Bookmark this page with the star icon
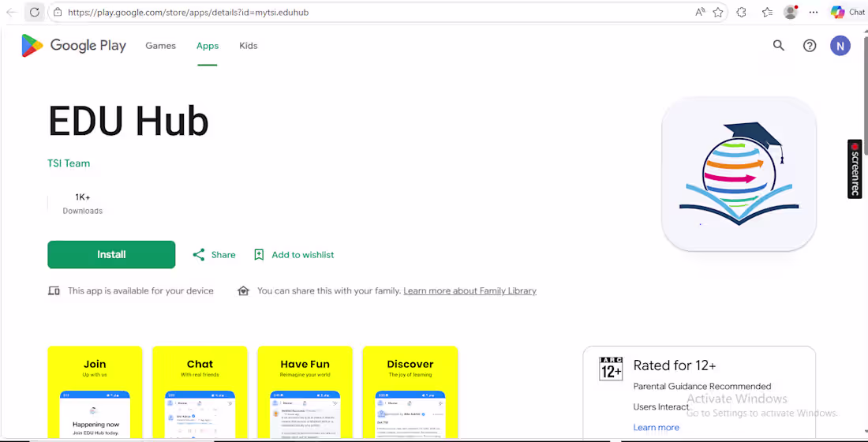This screenshot has height=442, width=868. click(x=718, y=12)
